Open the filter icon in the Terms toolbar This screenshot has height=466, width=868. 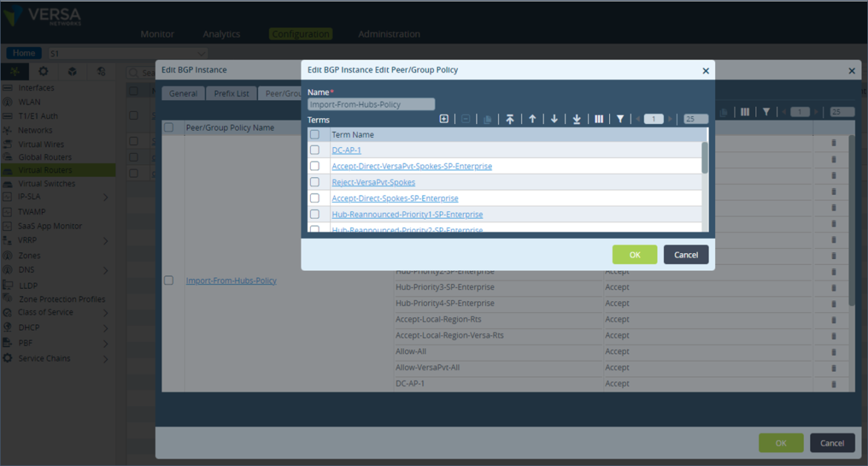pyautogui.click(x=620, y=118)
